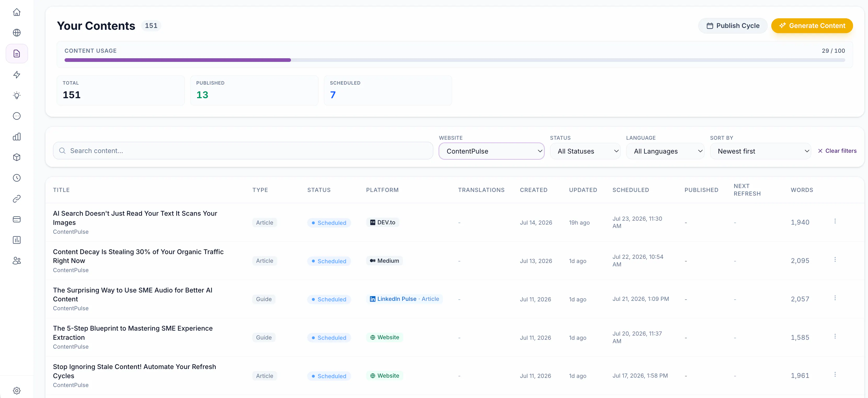Click the 151 count badge beside Your Contents

[x=151, y=26]
